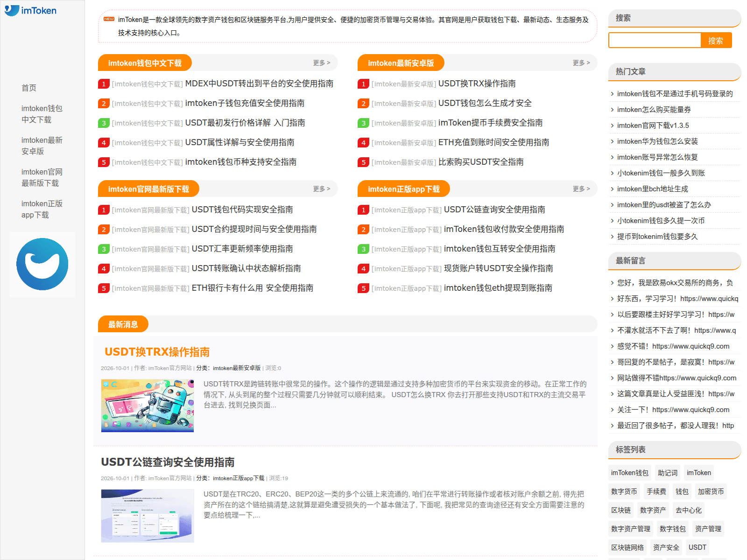
Task: Select the 去中心化 tag
Action: point(689,510)
